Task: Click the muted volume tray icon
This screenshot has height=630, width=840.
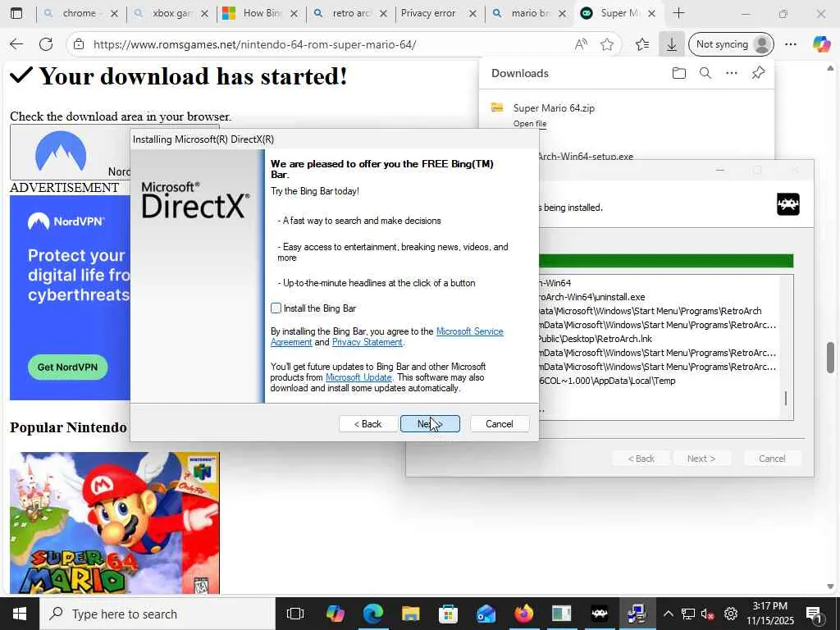Action: pos(708,614)
